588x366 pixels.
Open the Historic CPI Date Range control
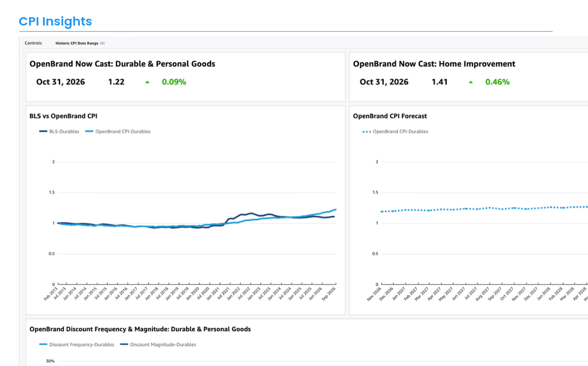80,43
